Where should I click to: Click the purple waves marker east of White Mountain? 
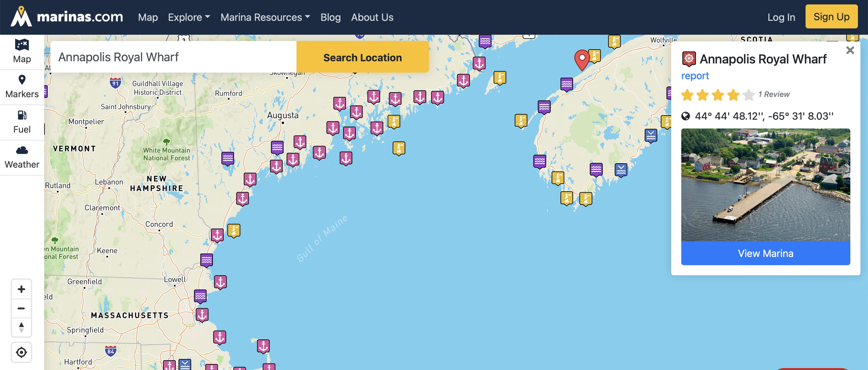[228, 158]
